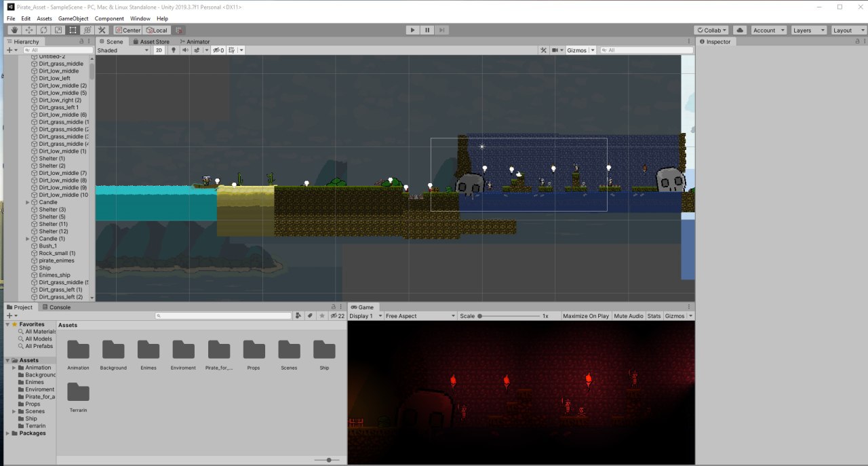868x466 pixels.
Task: Open the Component menu
Action: click(109, 18)
